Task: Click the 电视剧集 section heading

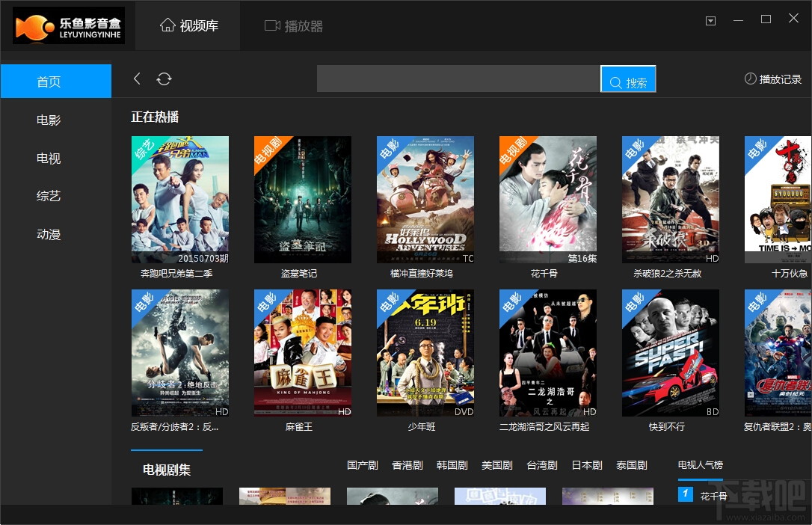Action: point(167,470)
